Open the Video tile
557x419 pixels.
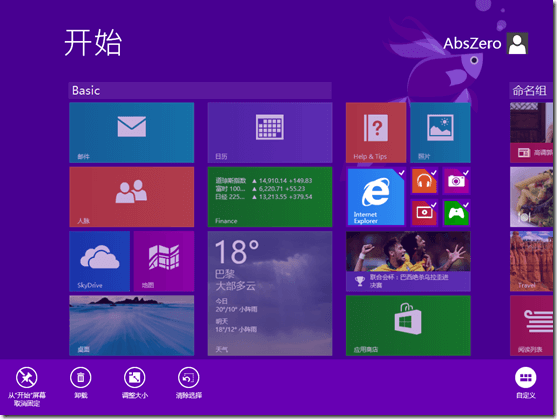pyautogui.click(x=424, y=213)
